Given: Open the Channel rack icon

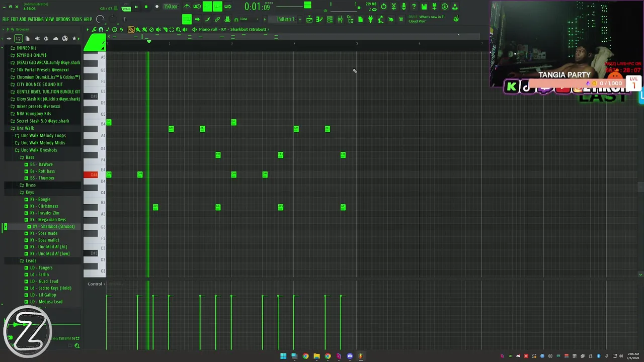Looking at the screenshot, I should pos(330,19).
